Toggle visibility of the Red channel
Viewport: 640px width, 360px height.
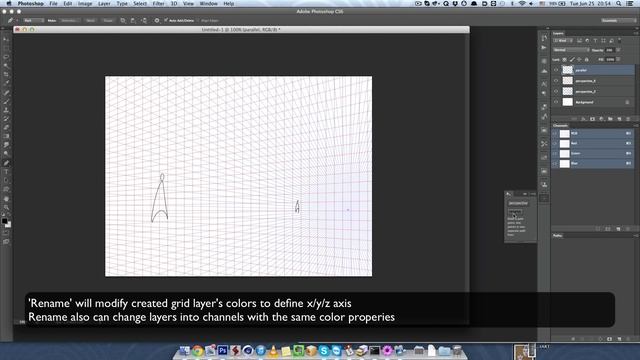(x=555, y=143)
